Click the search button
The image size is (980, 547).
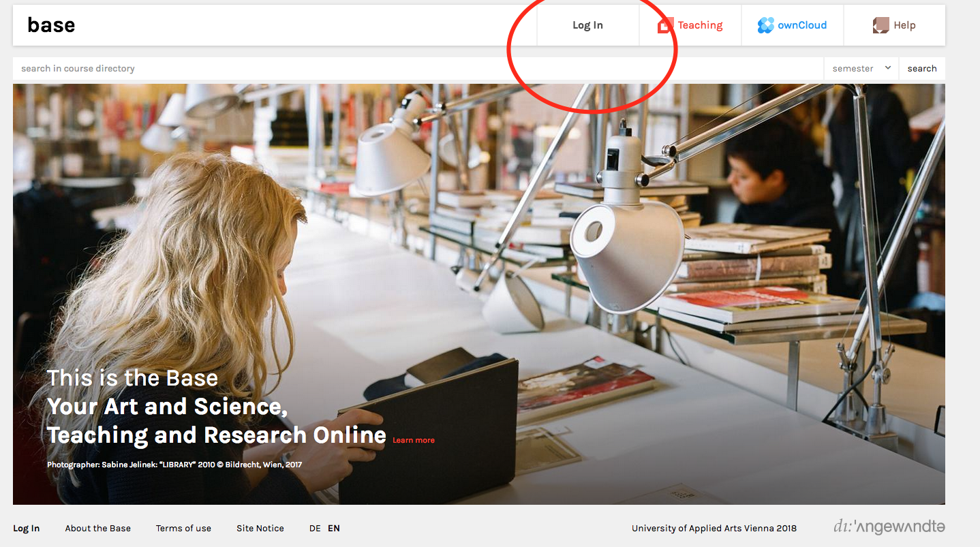922,68
